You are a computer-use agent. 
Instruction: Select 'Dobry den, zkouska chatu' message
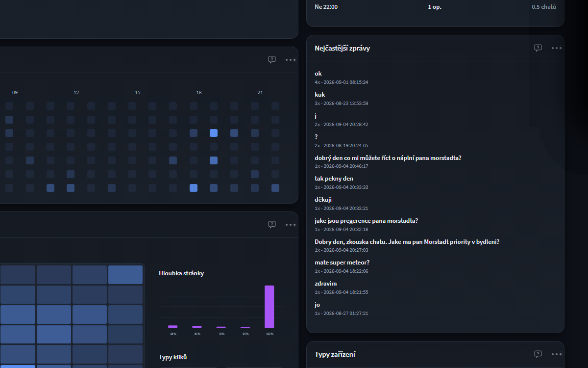[407, 242]
